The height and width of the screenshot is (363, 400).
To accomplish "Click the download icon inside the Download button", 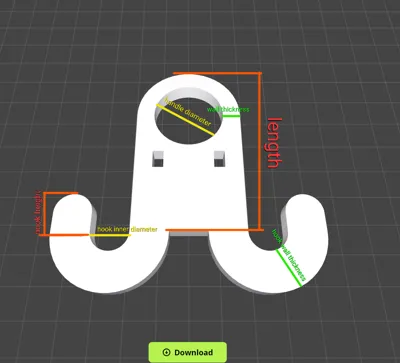I will click(x=166, y=352).
